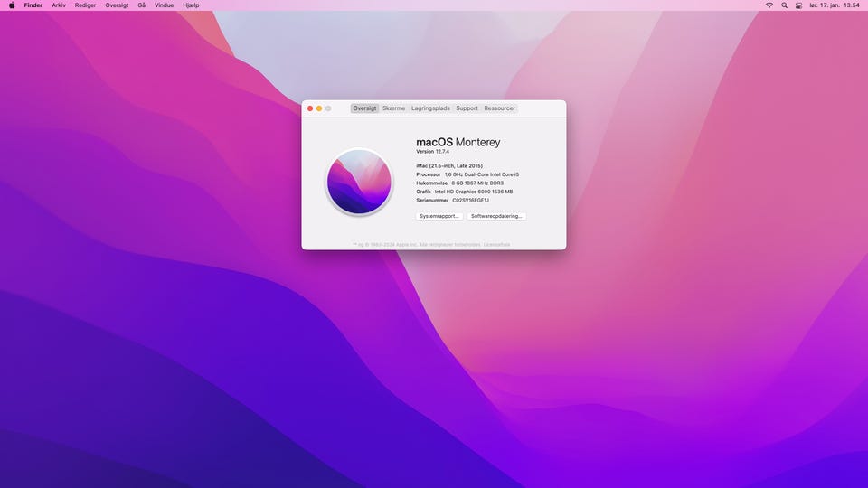Click the 8 GB 1867 MHz DDR3 value
The height and width of the screenshot is (488, 868).
pos(477,183)
